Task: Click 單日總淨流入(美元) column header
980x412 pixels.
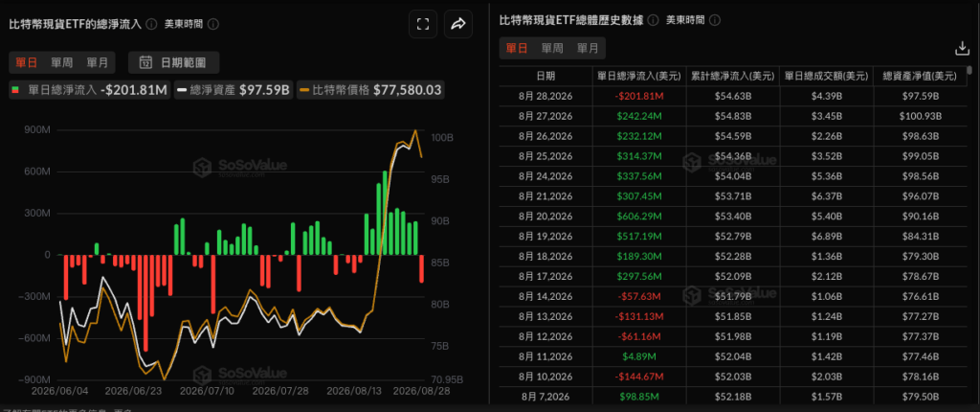Action: pos(638,76)
